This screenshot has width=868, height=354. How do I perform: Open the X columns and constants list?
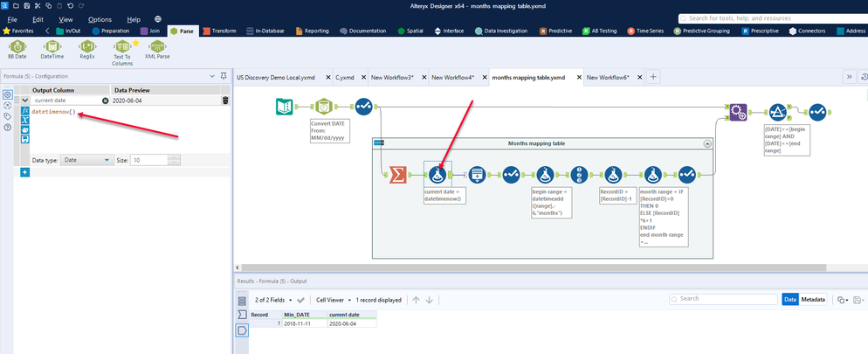[x=25, y=121]
